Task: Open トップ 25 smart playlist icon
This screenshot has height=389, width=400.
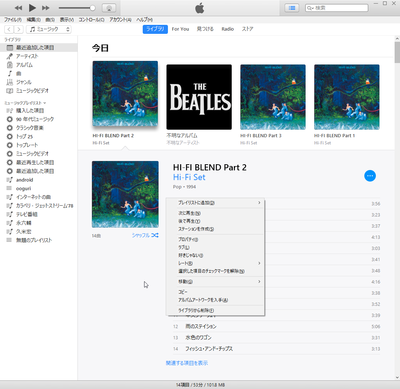Action: coord(10,136)
